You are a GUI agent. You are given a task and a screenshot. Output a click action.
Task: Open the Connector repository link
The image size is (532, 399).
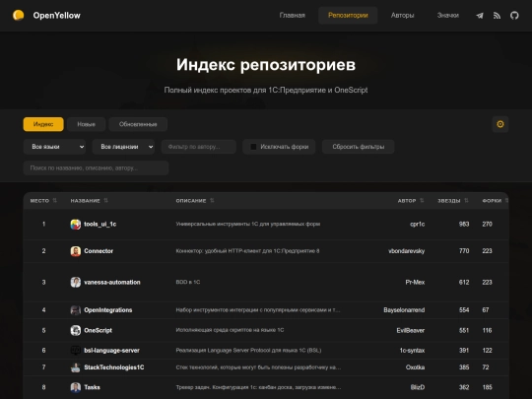(99, 251)
